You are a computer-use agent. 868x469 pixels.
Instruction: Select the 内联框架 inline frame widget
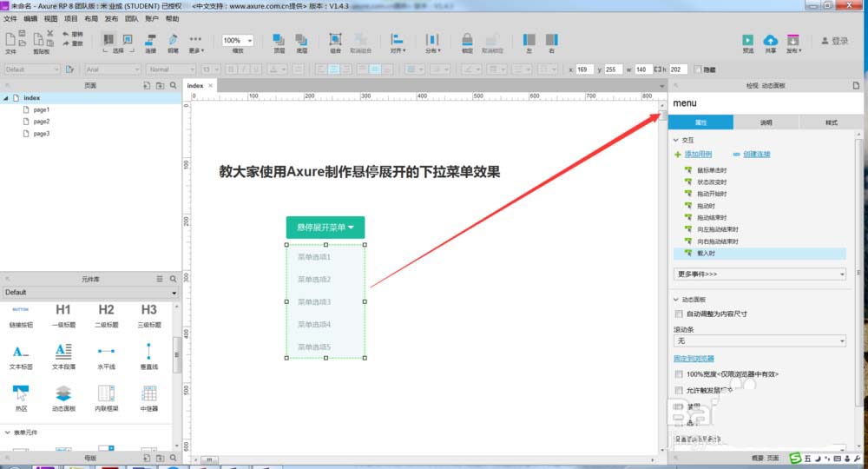coord(106,398)
